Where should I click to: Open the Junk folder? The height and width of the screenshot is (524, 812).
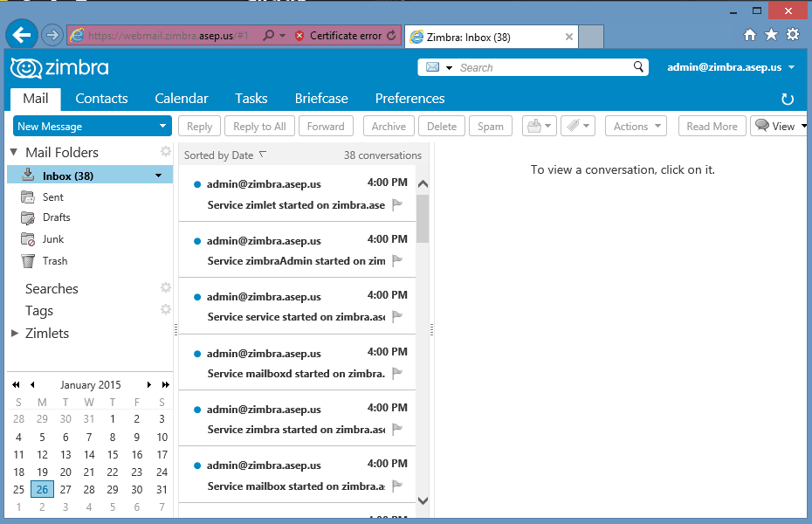point(52,239)
